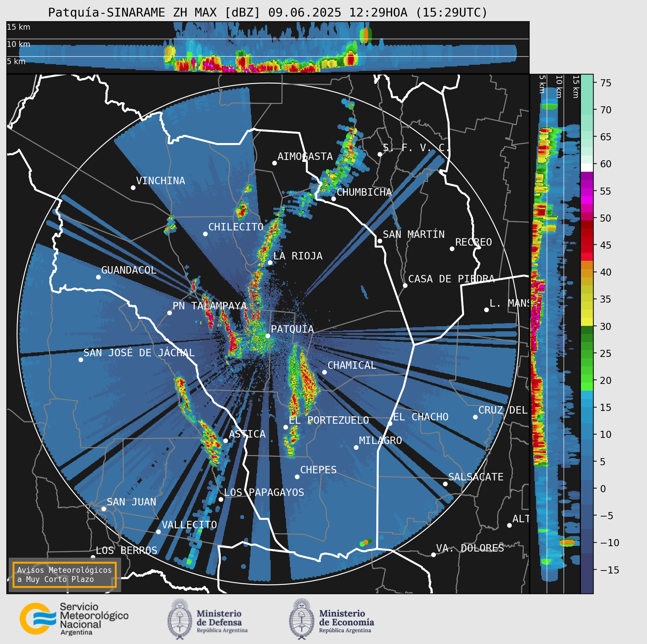Image resolution: width=647 pixels, height=644 pixels.
Task: Click the CASA DE PIEDRA marker dot
Action: tap(405, 285)
